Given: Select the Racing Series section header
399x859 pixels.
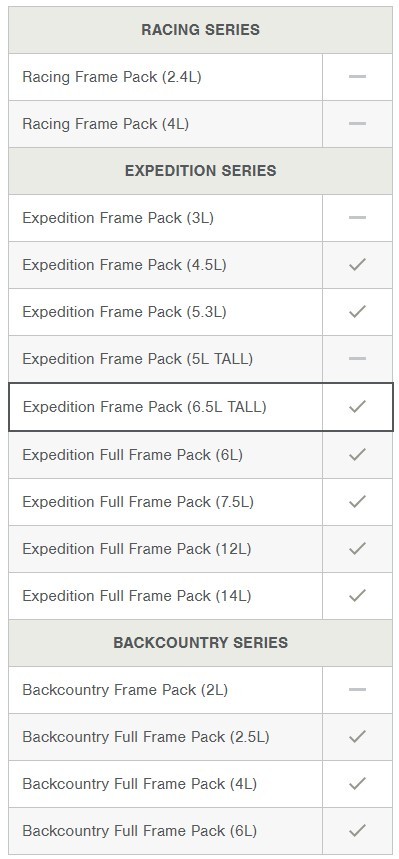Looking at the screenshot, I should (x=201, y=30).
